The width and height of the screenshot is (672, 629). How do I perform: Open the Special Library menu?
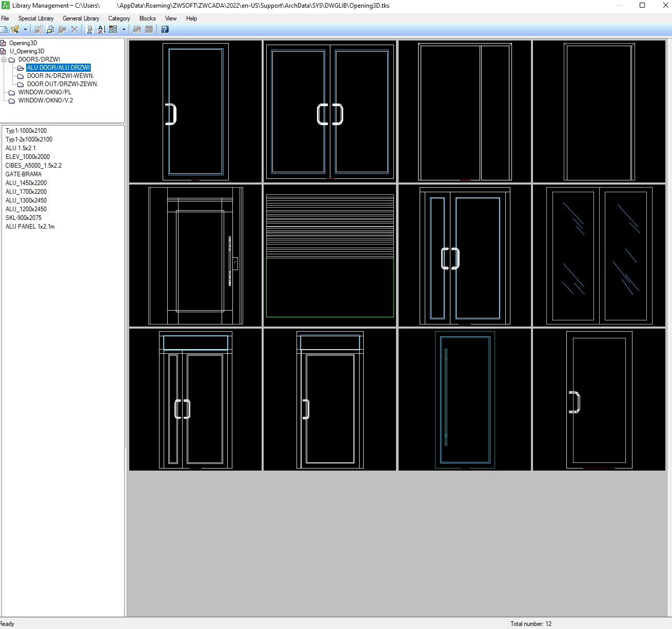pos(36,18)
